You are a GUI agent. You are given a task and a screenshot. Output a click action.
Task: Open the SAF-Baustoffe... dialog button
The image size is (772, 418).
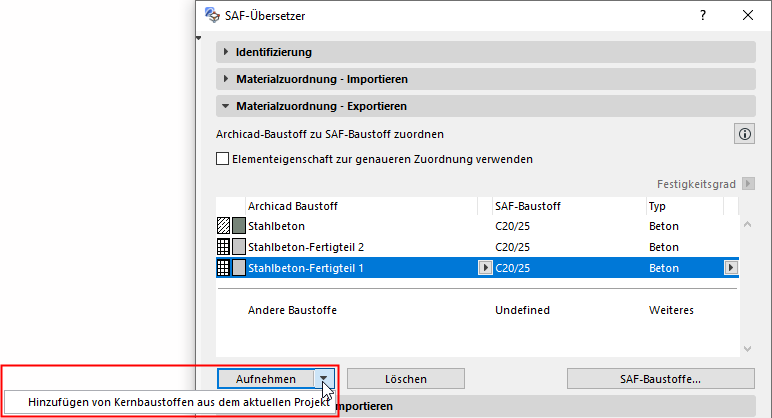pos(661,379)
